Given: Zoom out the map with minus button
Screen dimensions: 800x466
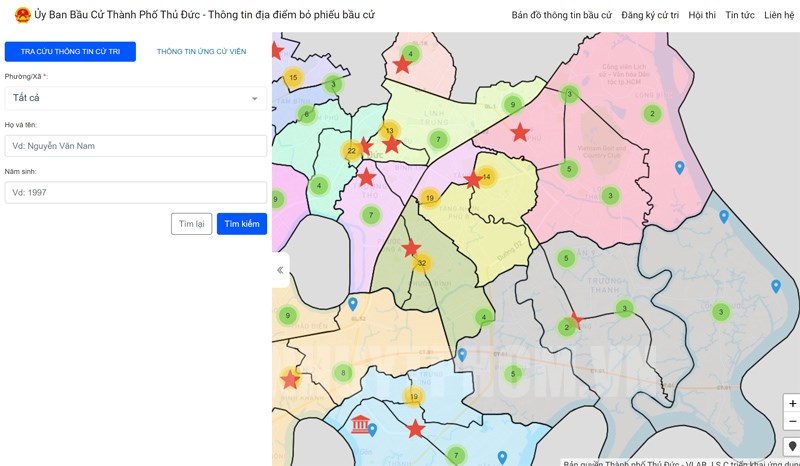Looking at the screenshot, I should click(792, 421).
